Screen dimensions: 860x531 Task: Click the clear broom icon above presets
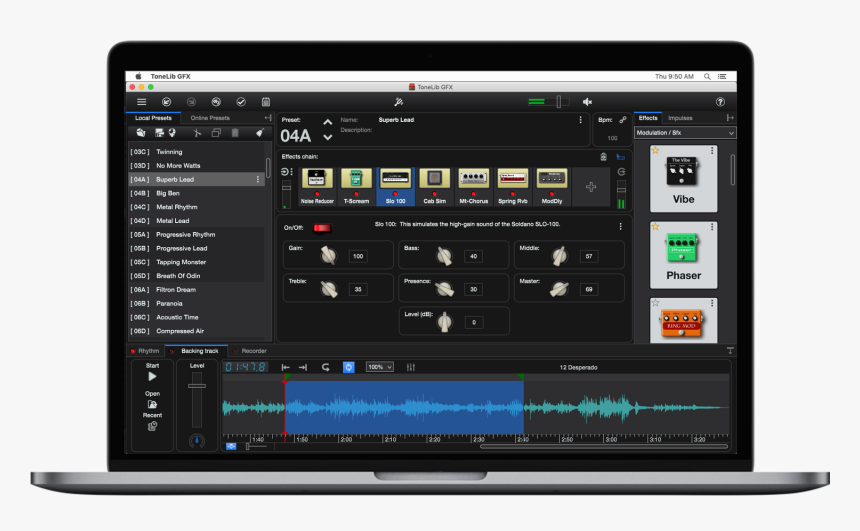pyautogui.click(x=259, y=133)
